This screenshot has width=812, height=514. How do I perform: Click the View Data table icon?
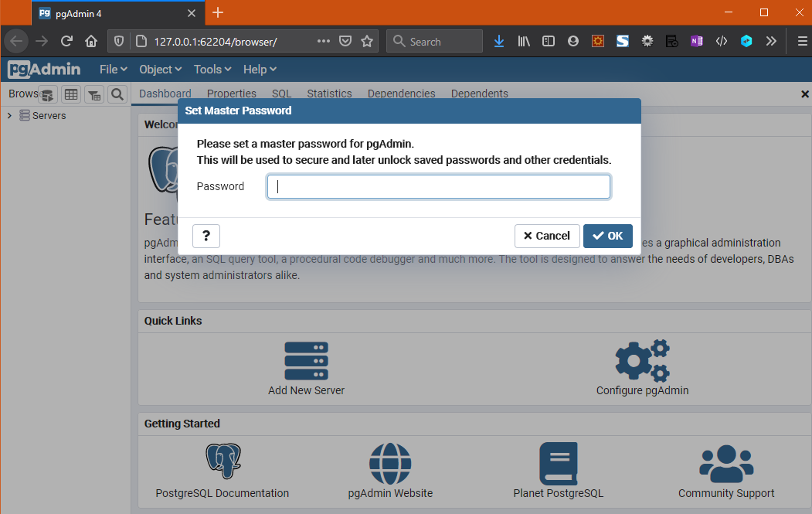71,94
